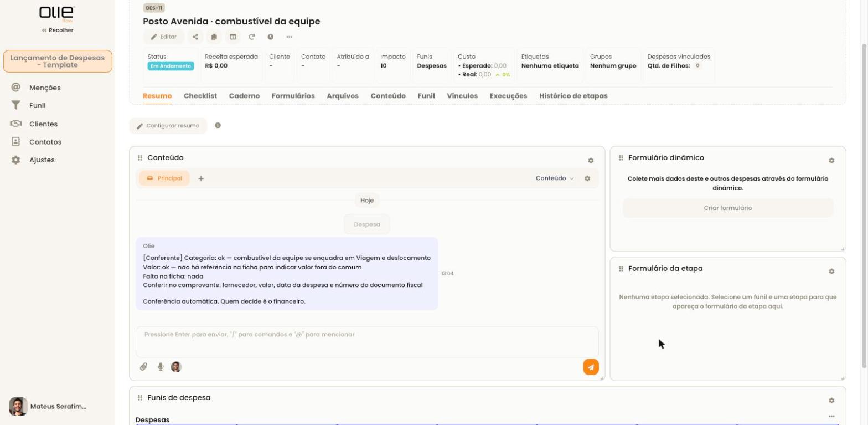Click the Editar button
This screenshot has height=425, width=868.
[x=164, y=37]
